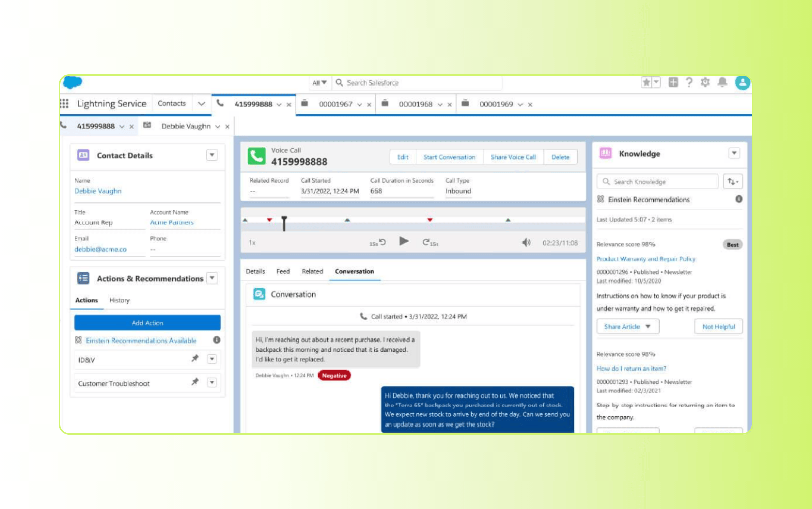The image size is (812, 509).
Task: Jump to the second red negative marker
Action: click(x=430, y=220)
